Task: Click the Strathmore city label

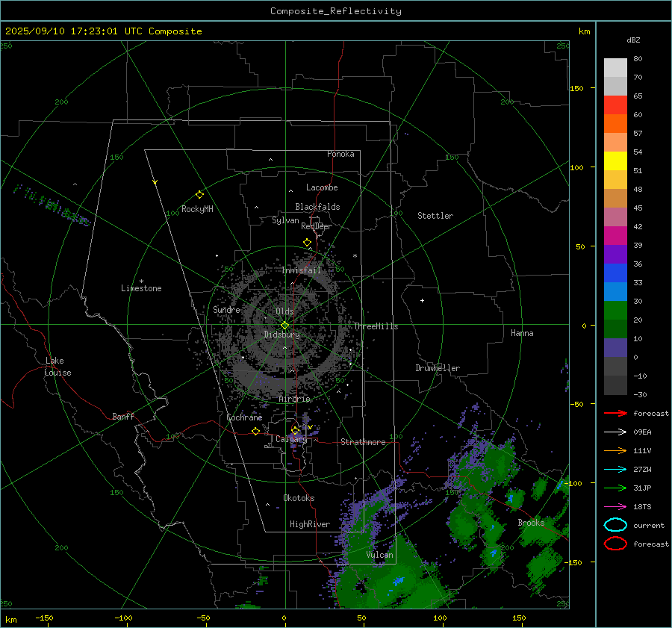Action: pos(363,442)
